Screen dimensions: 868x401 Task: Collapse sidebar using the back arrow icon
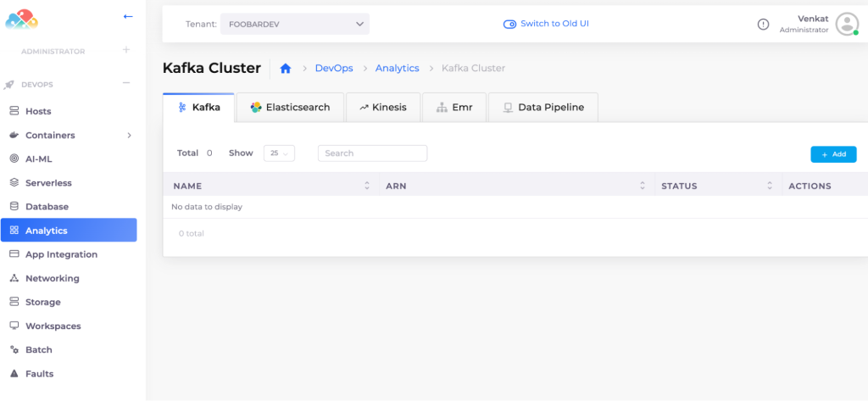pyautogui.click(x=128, y=16)
